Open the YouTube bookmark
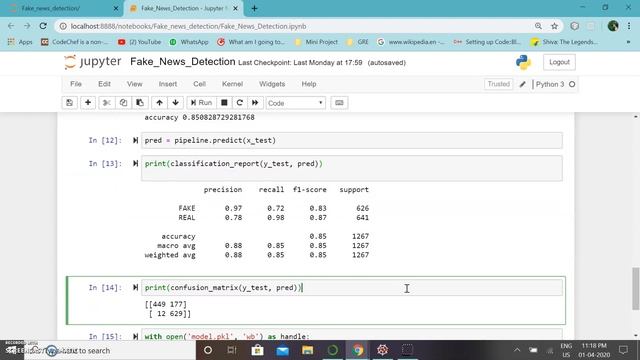The width and height of the screenshot is (640, 360). coord(140,42)
